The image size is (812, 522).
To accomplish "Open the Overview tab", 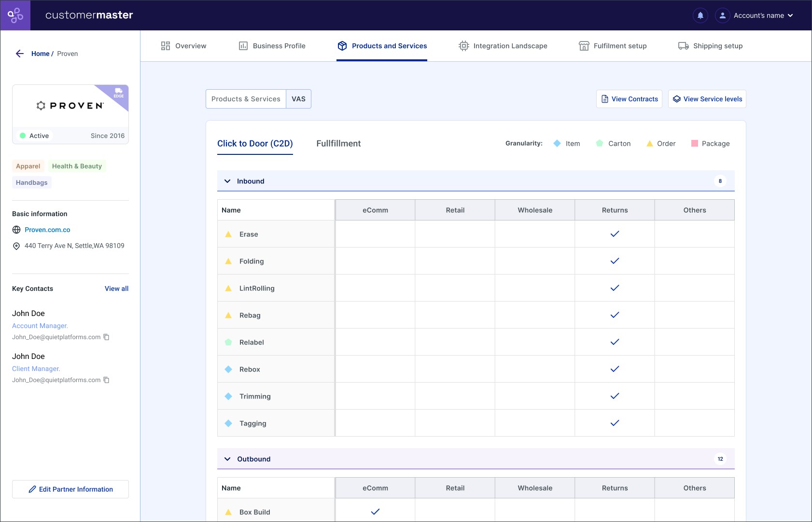I will [x=183, y=46].
